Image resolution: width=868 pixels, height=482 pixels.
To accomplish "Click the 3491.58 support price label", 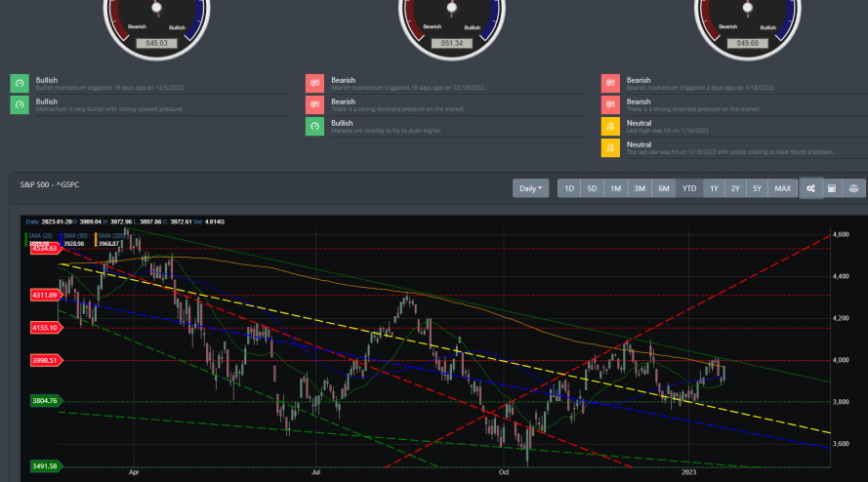I will point(46,466).
